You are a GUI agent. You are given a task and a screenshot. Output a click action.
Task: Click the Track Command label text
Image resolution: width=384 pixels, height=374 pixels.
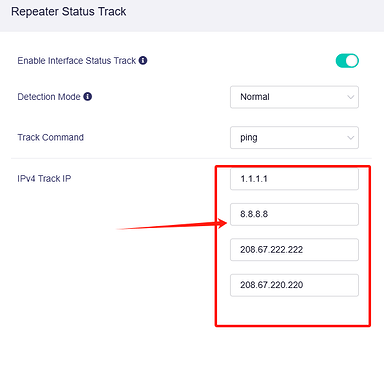tap(50, 137)
